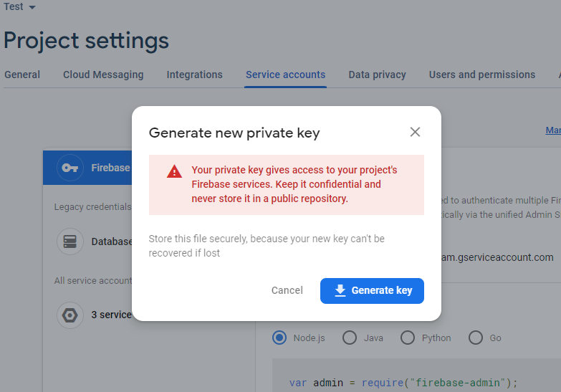Switch to Users and permissions tab

(x=482, y=75)
